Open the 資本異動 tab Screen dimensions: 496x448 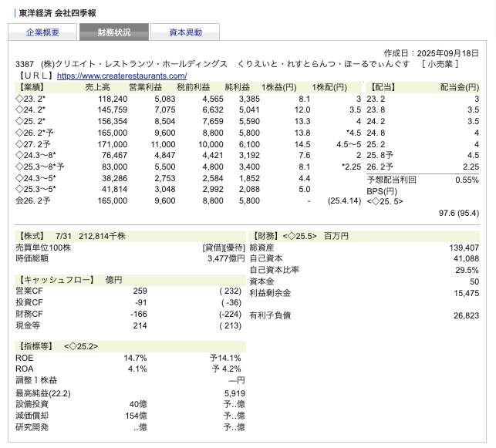185,32
